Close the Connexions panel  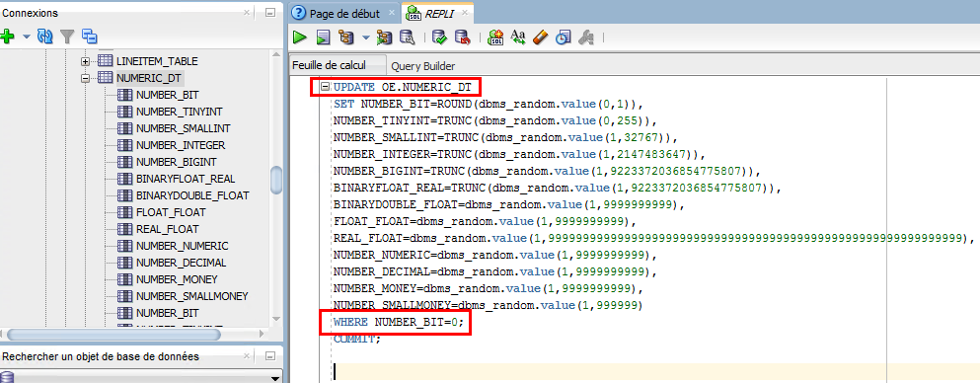[x=247, y=12]
